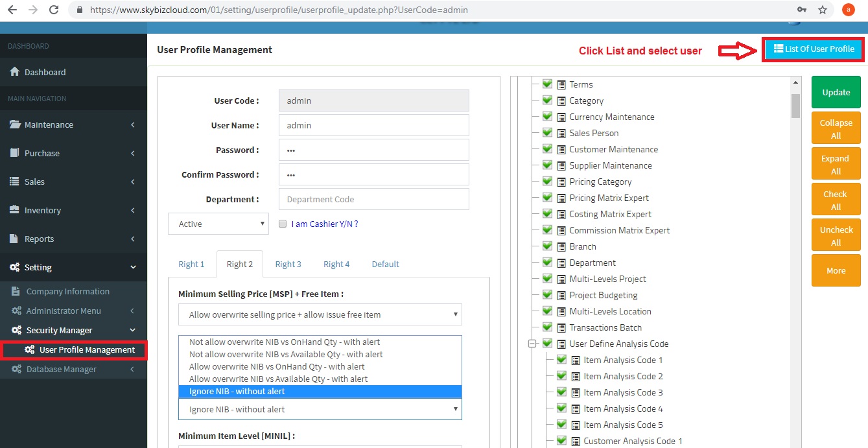Click the green Update button
Screen dimensions: 868x448
pos(836,92)
